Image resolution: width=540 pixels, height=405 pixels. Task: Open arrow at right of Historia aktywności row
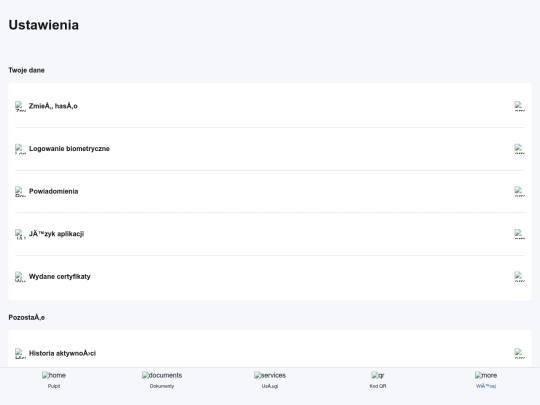tap(520, 353)
